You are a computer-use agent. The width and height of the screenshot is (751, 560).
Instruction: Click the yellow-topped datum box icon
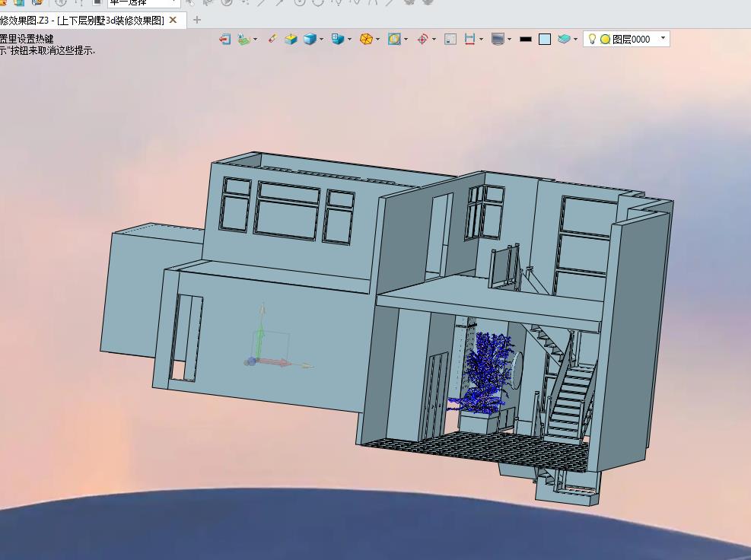[291, 40]
